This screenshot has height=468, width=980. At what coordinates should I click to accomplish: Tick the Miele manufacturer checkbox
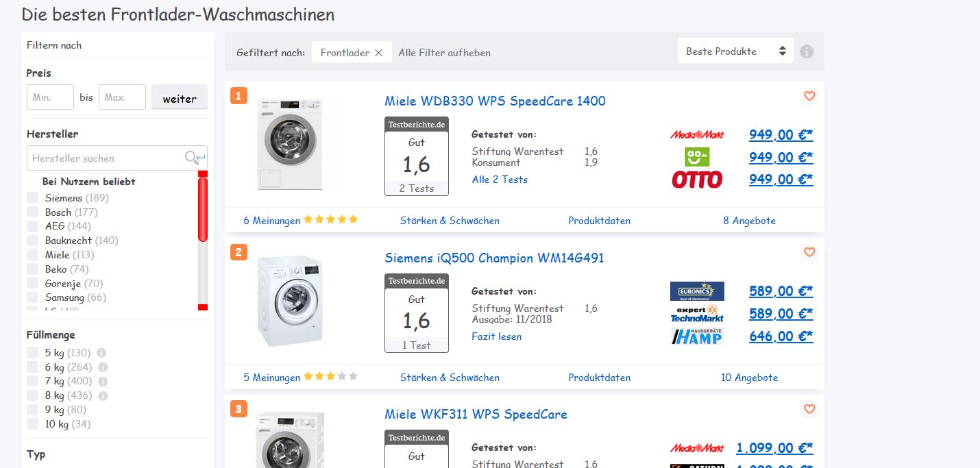tap(32, 255)
